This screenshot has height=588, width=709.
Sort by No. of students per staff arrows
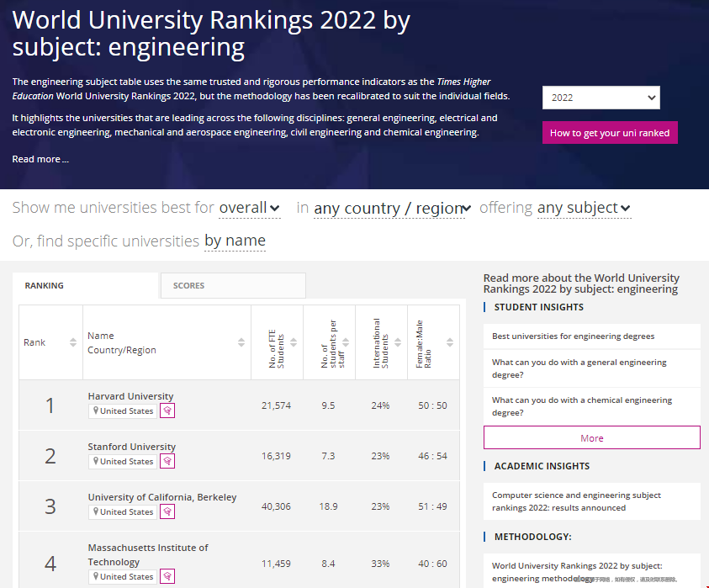tap(346, 342)
